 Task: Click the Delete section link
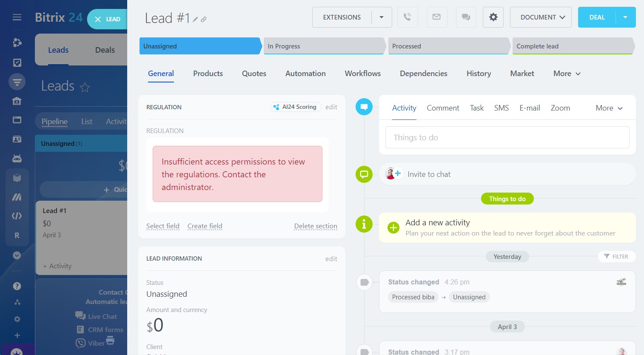click(315, 226)
